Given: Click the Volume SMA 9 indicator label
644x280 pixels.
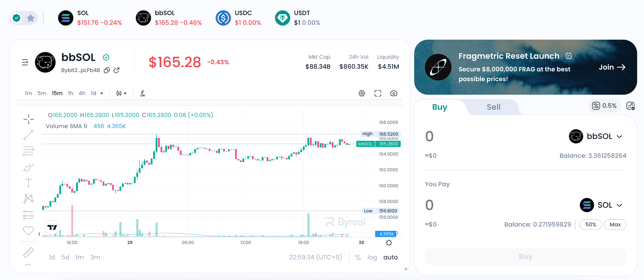Looking at the screenshot, I should [66, 126].
